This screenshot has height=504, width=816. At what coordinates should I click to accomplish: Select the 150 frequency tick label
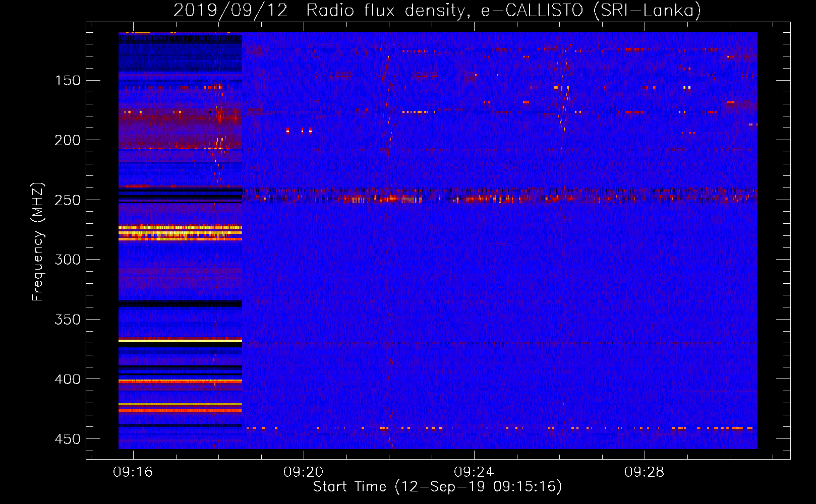point(68,81)
